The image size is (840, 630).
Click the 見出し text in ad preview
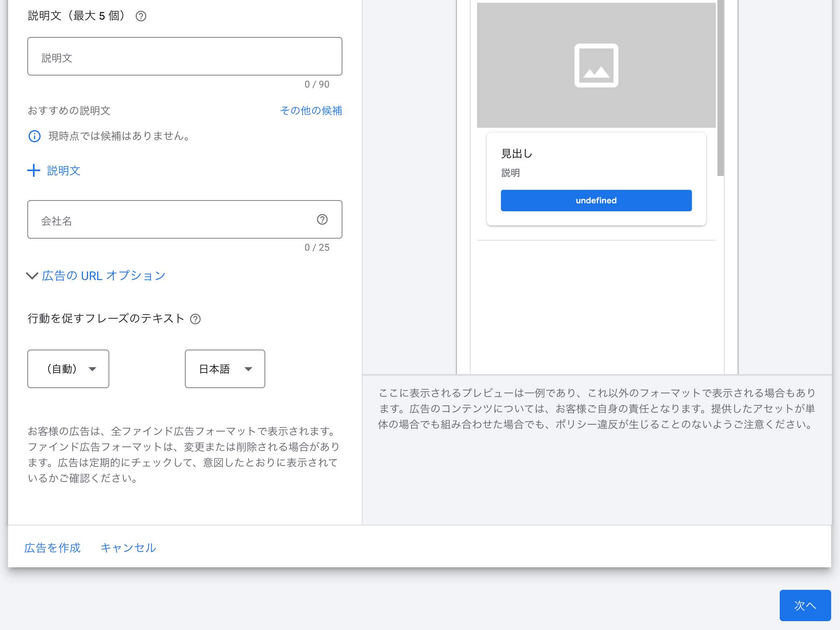tap(516, 153)
